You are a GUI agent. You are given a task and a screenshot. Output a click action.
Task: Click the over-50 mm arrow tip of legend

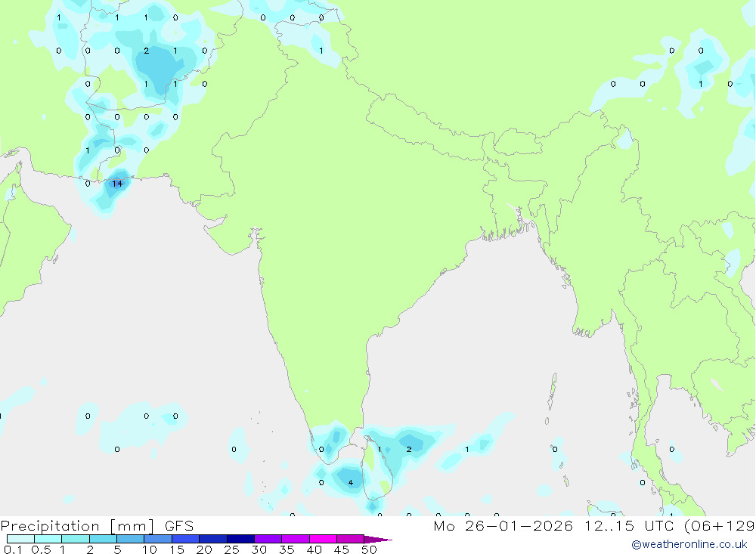click(377, 540)
